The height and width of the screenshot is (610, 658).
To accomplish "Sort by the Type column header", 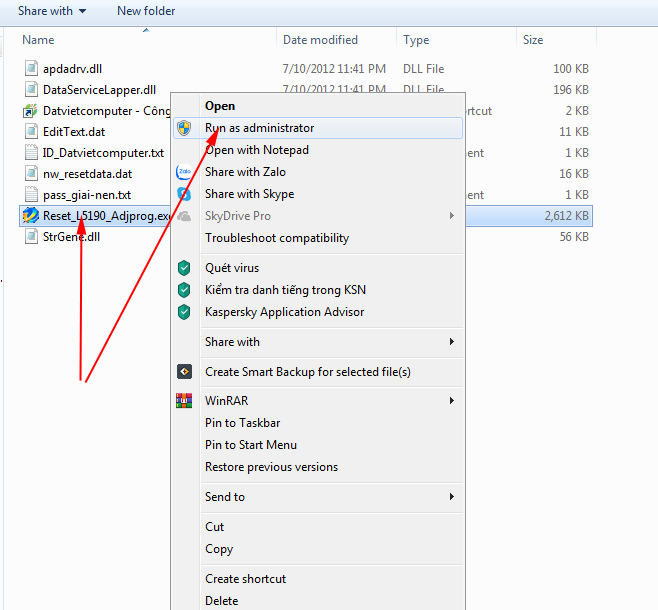I will coord(456,40).
